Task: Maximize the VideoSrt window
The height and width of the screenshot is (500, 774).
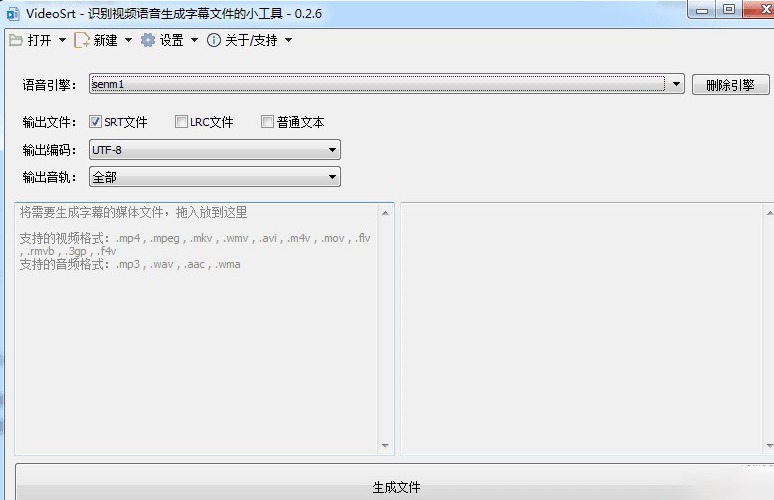Action: (729, 10)
